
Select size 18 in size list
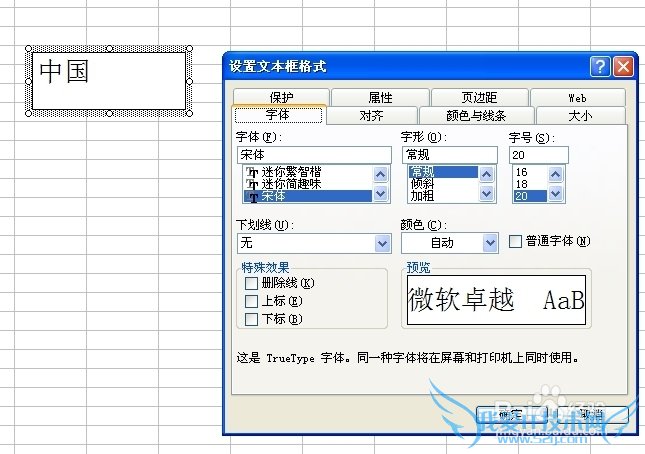pyautogui.click(x=530, y=184)
